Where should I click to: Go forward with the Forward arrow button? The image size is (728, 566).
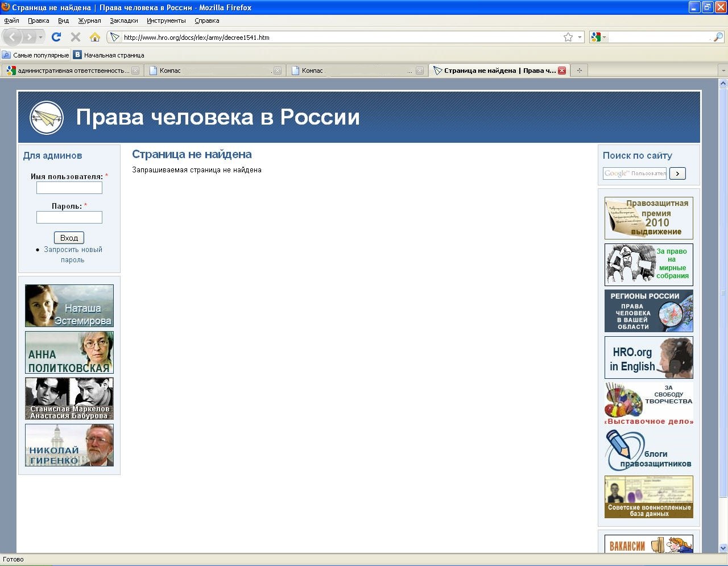point(29,38)
